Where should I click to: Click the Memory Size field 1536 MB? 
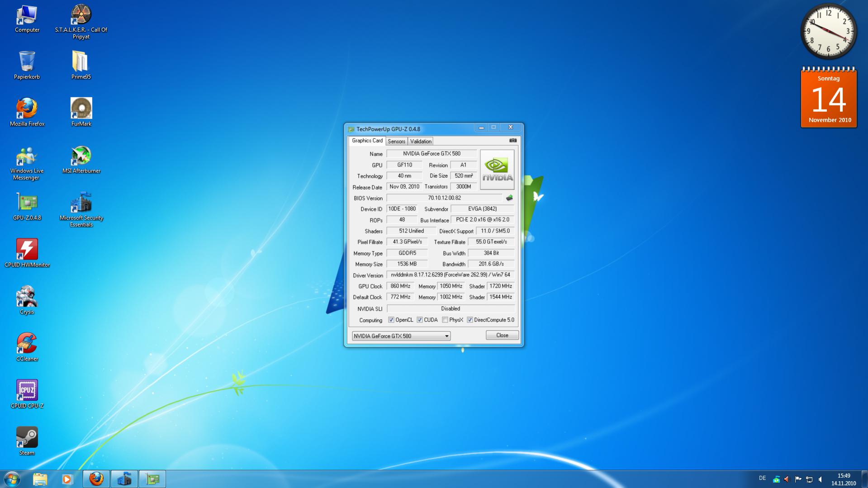click(407, 264)
